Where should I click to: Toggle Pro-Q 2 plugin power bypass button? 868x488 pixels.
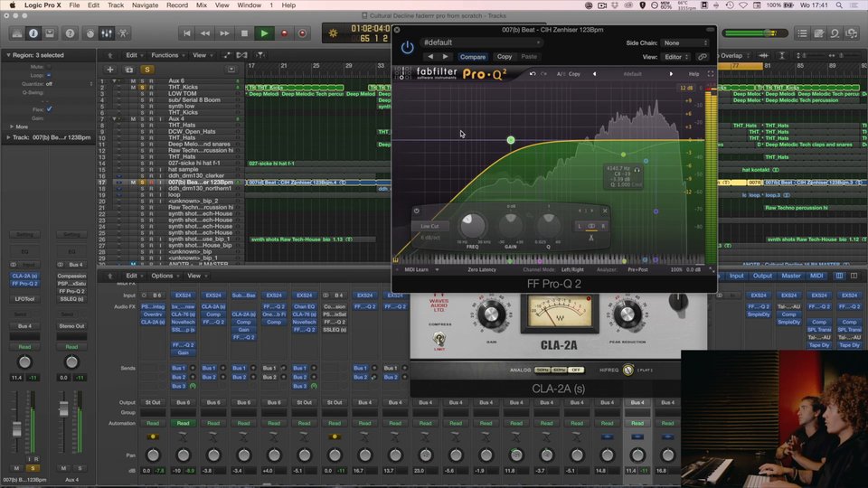(408, 48)
